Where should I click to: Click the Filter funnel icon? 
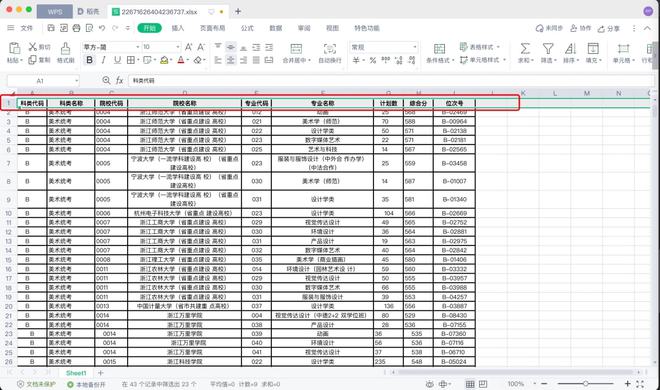tap(548, 48)
